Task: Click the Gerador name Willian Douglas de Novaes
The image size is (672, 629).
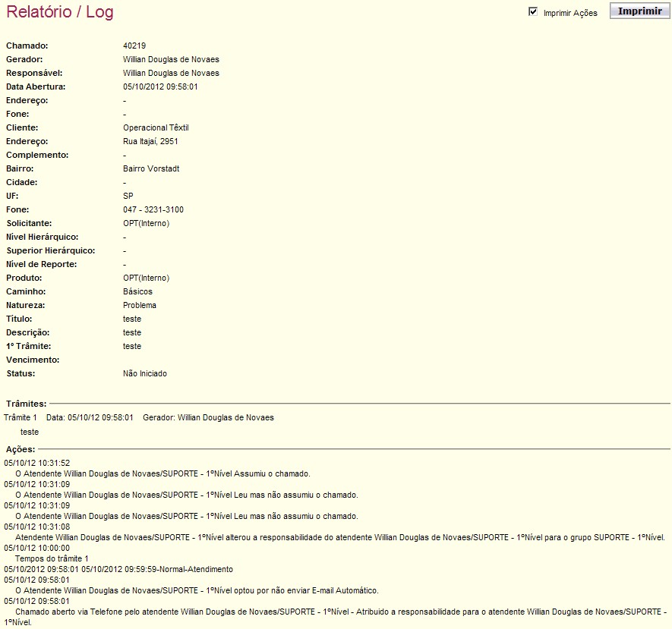Action: tap(171, 59)
